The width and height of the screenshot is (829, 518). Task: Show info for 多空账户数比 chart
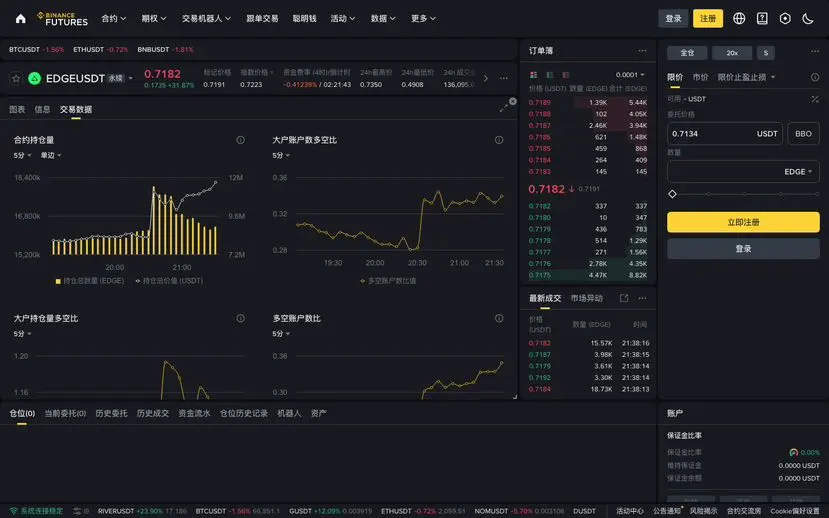coord(499,318)
